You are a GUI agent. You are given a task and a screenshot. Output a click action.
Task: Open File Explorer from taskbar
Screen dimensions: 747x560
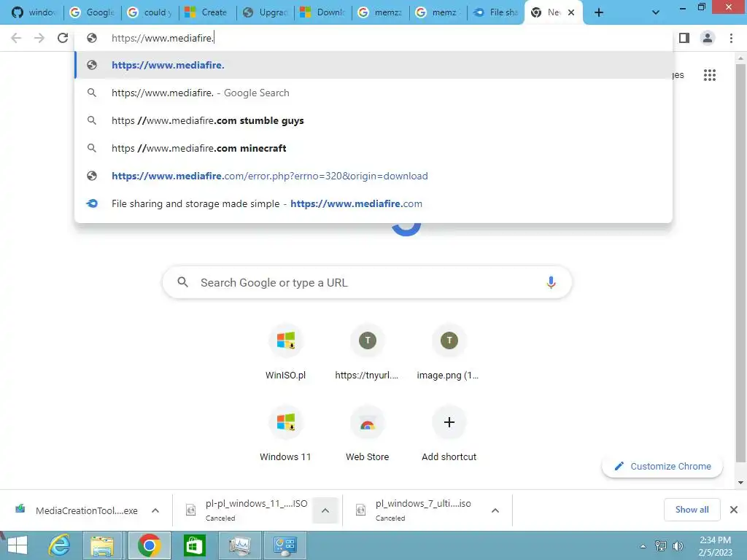pos(102,545)
